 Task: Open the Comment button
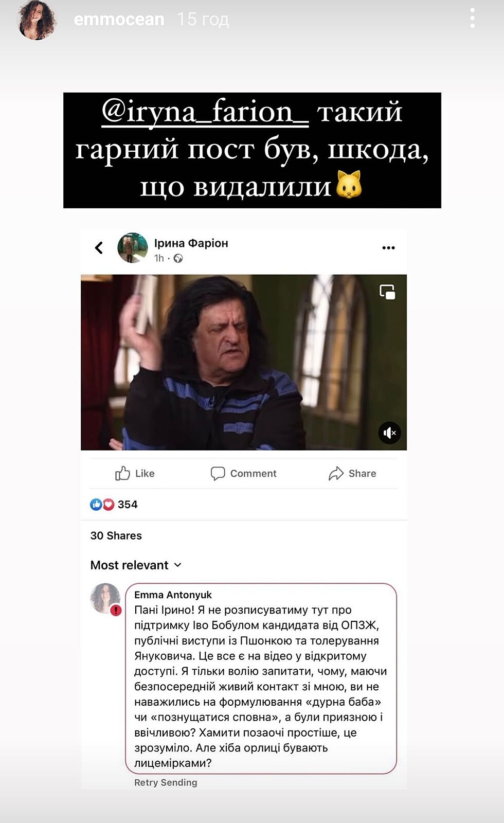[x=243, y=473]
